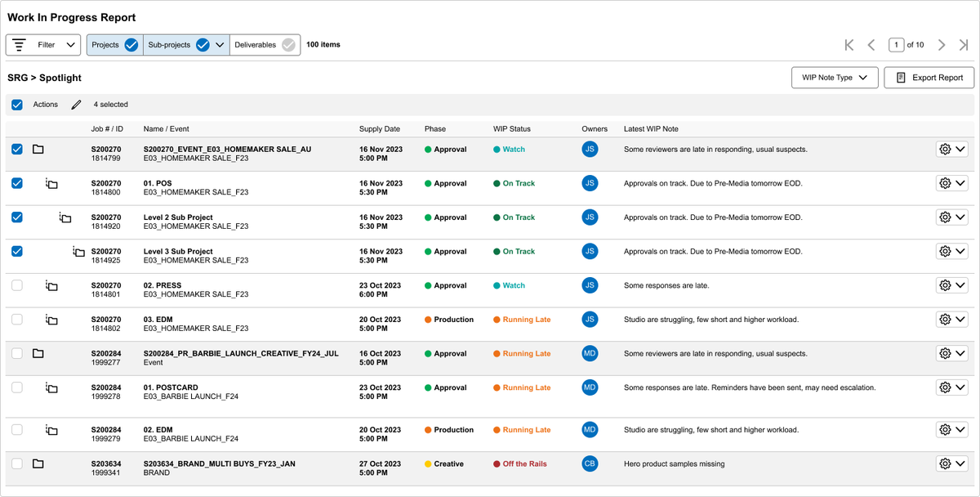Toggle the select-all checkbox next to Actions
The height and width of the screenshot is (497, 980).
[17, 105]
